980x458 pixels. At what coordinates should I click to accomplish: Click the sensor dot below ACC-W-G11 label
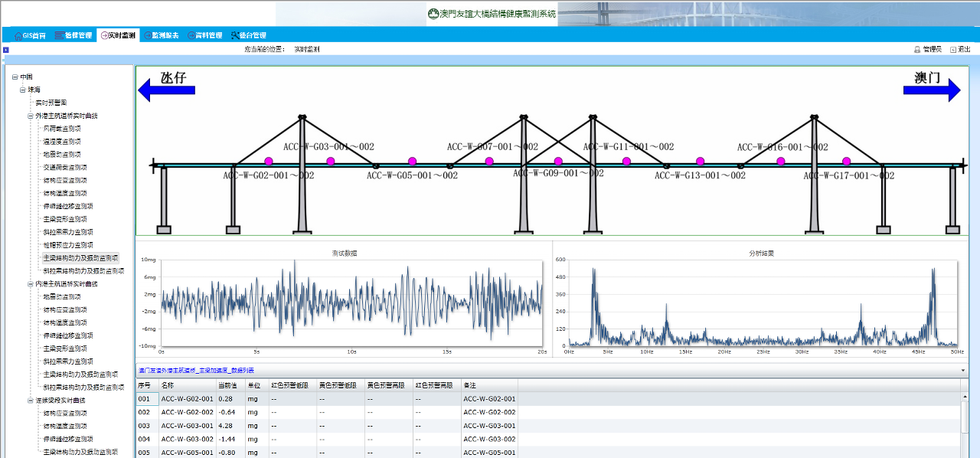tap(626, 161)
